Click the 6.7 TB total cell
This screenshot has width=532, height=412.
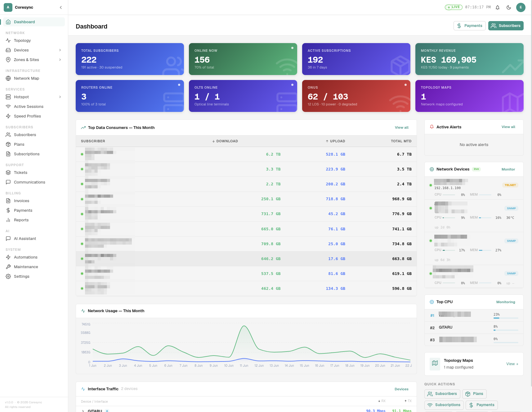click(x=404, y=154)
